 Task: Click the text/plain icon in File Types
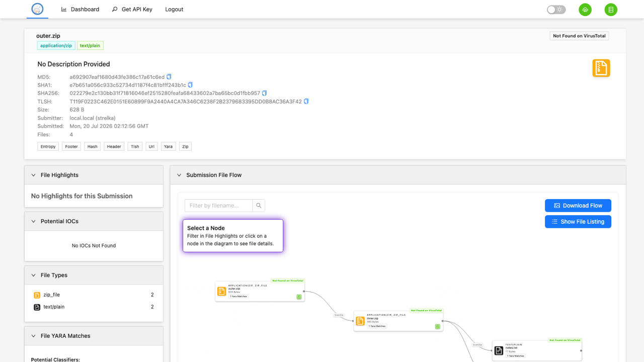pyautogui.click(x=37, y=307)
